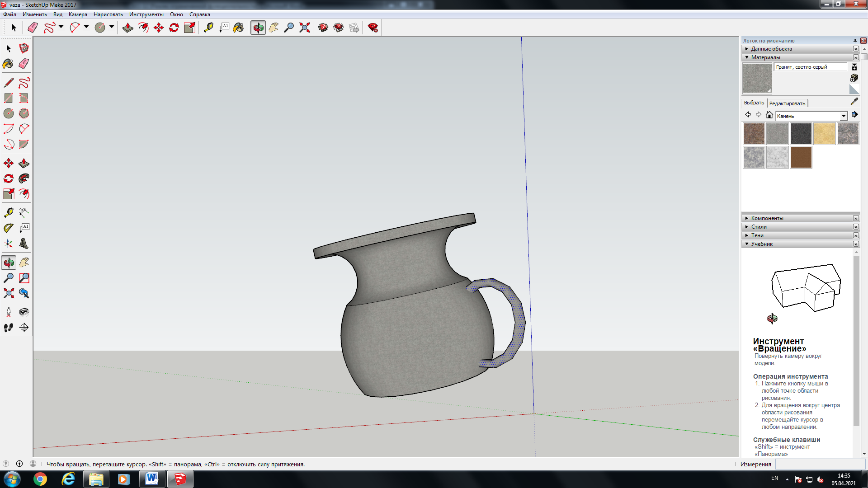Select the Make Component tool in left toolbar

click(x=24, y=48)
